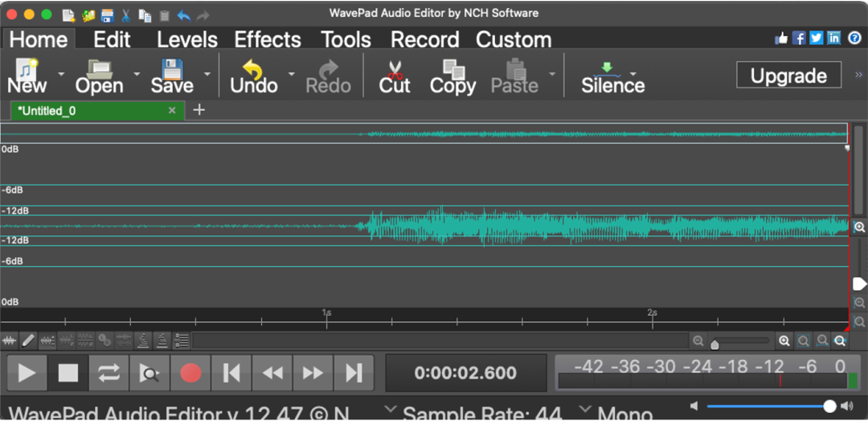Stop playback
Screen dimensions: 868x421
(x=68, y=373)
